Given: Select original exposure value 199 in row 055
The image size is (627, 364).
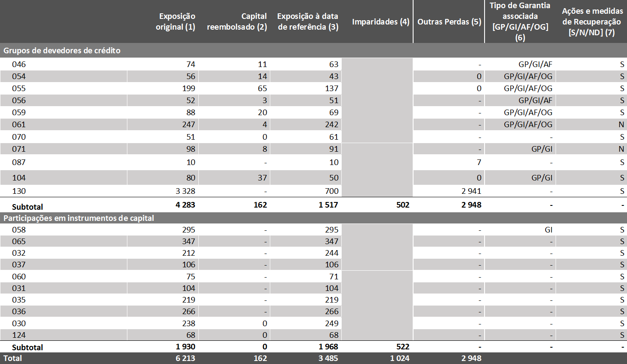Looking at the screenshot, I should pos(188,88).
